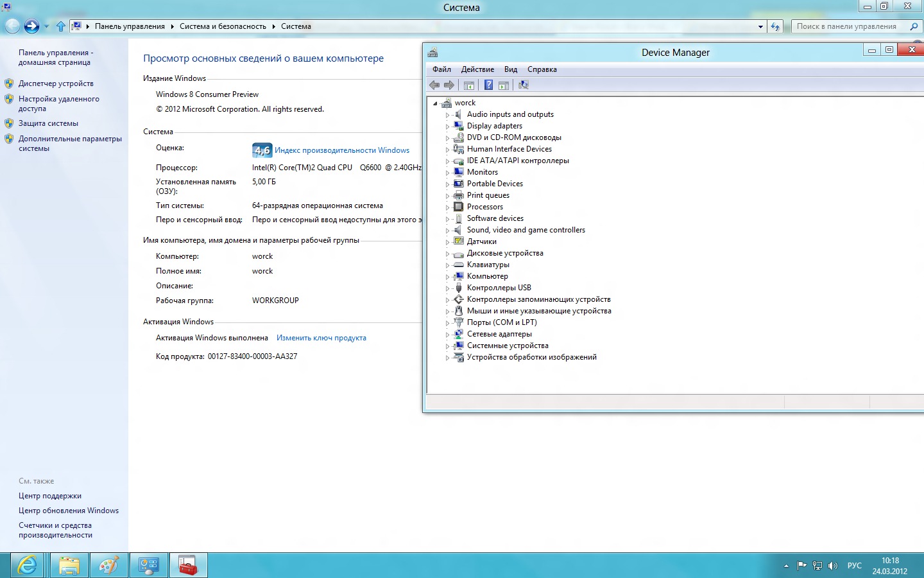The image size is (924, 578).
Task: Expand Sound, video and game controllers node
Action: (447, 231)
